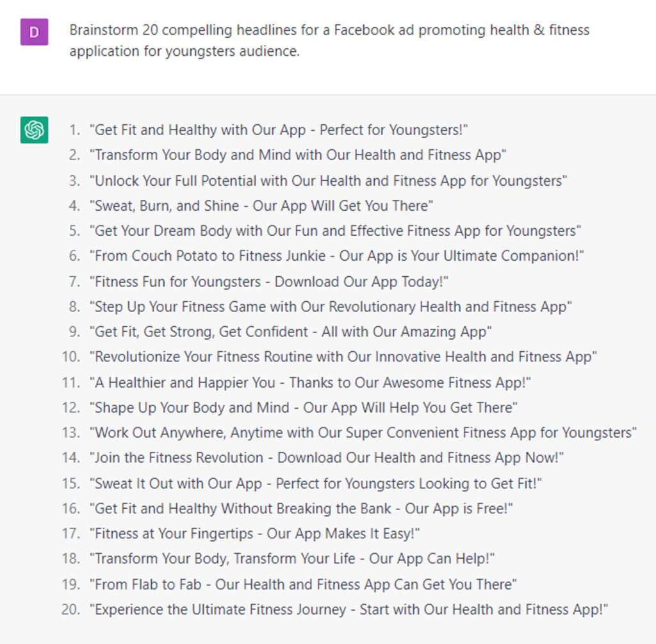This screenshot has width=656, height=644.
Task: Click "Get Fit, Get Strong, Get Confident" headline
Action: 291,332
